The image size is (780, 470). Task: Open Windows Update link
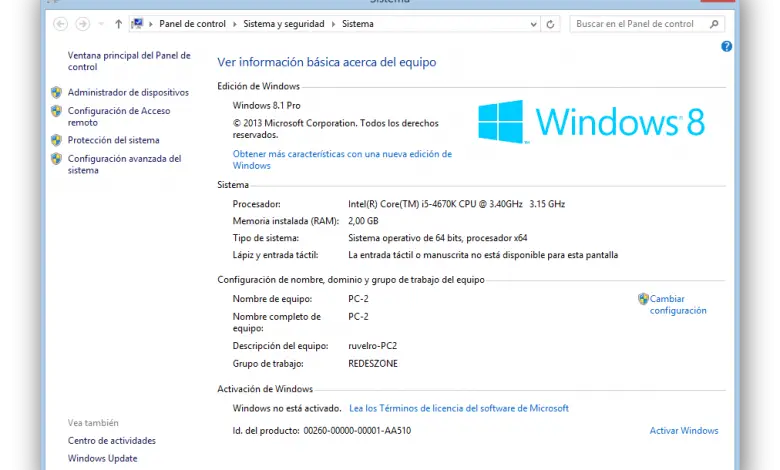pyautogui.click(x=102, y=459)
